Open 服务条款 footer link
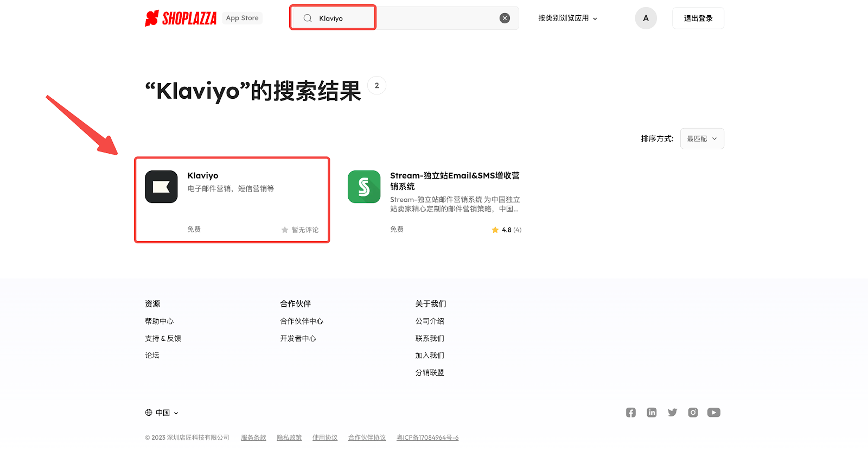Image resolution: width=868 pixels, height=456 pixels. click(x=253, y=438)
